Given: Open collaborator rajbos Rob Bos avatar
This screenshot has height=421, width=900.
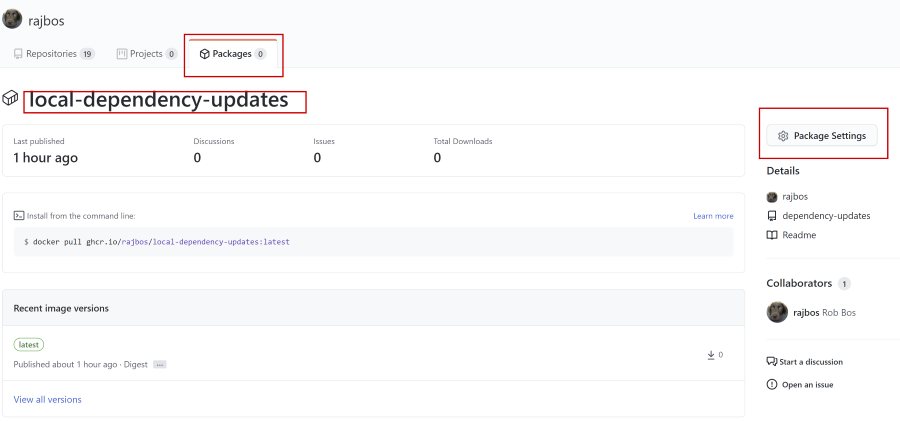Looking at the screenshot, I should [x=777, y=312].
